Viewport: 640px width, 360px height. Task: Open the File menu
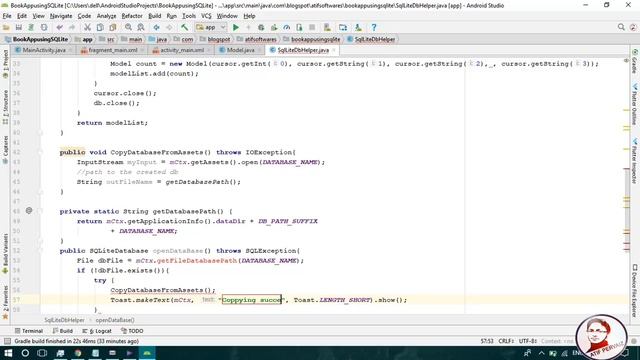[x=7, y=16]
